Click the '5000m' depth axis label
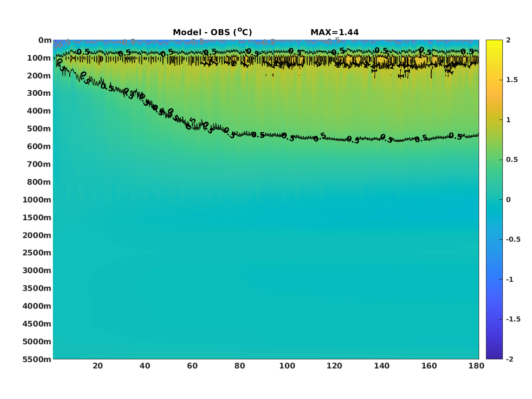 tap(37, 342)
